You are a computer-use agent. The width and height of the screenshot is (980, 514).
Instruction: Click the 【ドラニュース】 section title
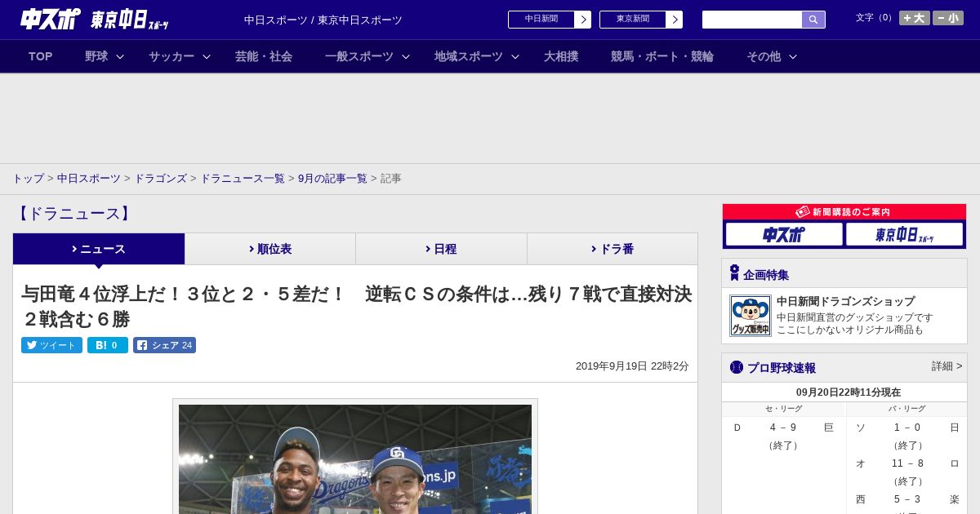pyautogui.click(x=73, y=214)
